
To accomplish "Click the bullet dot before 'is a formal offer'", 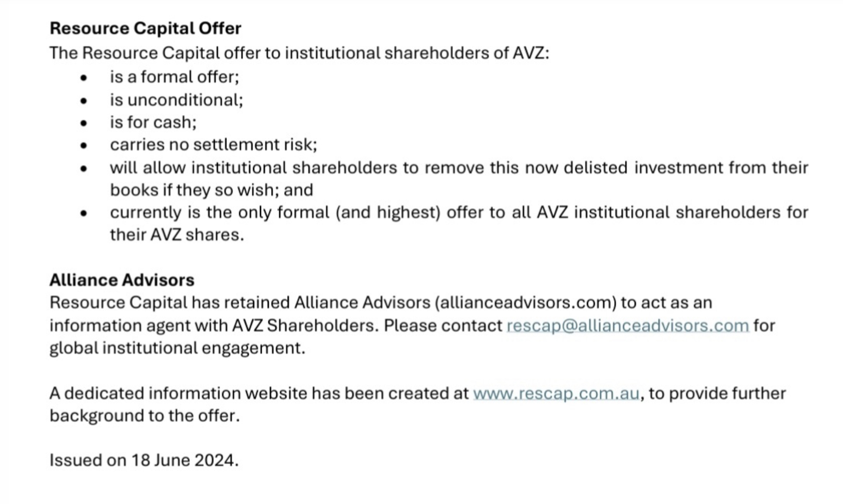I will coord(84,78).
